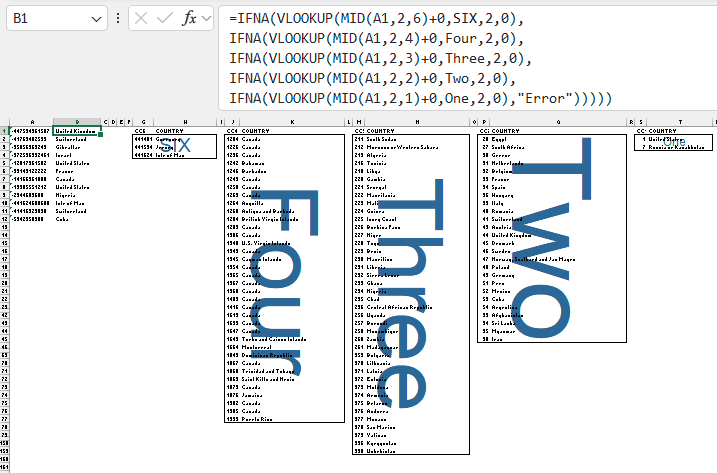Select column A header
Screen dimensions: 717x473
click(32, 122)
